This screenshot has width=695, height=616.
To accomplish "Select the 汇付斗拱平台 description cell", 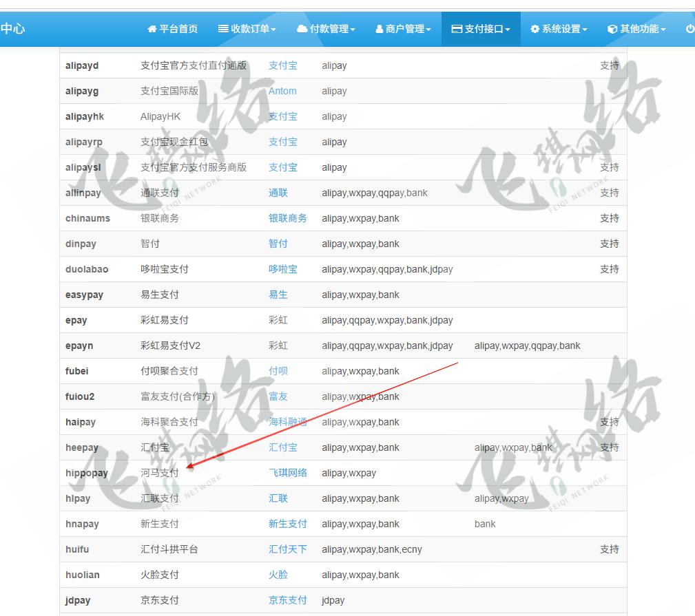I will (169, 549).
